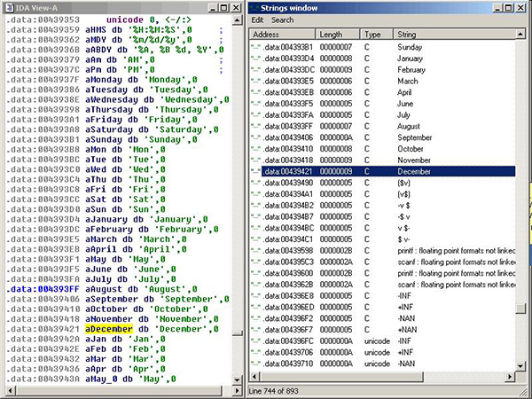Select the 'February' string row
The width and height of the screenshot is (532, 399).
383,69
